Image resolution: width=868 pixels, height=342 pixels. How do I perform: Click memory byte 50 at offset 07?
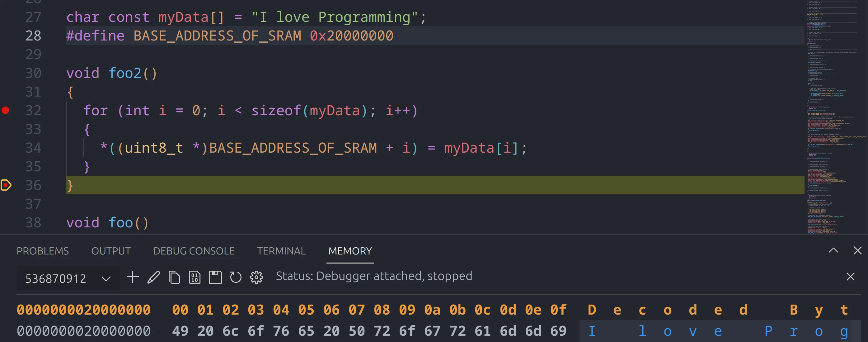[357, 331]
